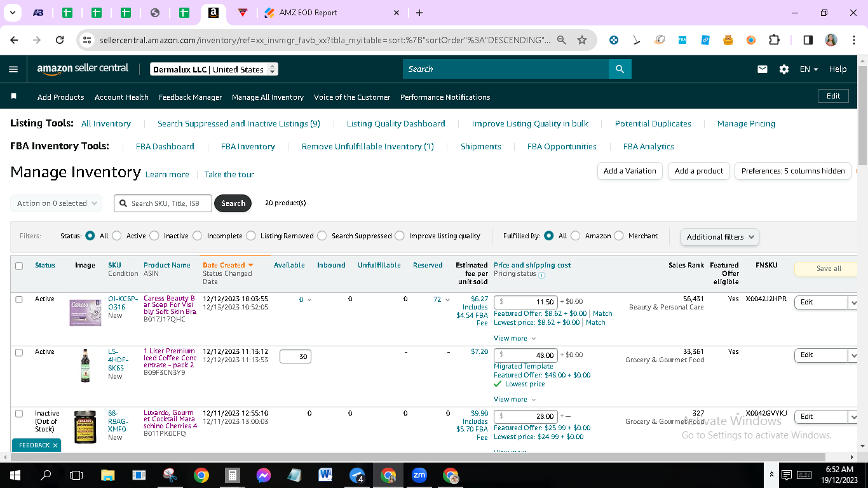Tick the select-all header checkbox
This screenshot has height=488, width=868.
click(19, 266)
